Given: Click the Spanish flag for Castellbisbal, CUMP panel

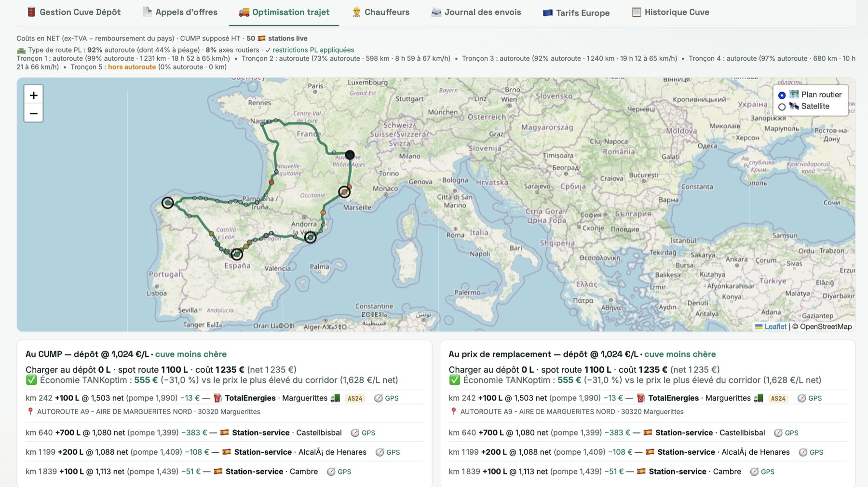Looking at the screenshot, I should coord(225,433).
